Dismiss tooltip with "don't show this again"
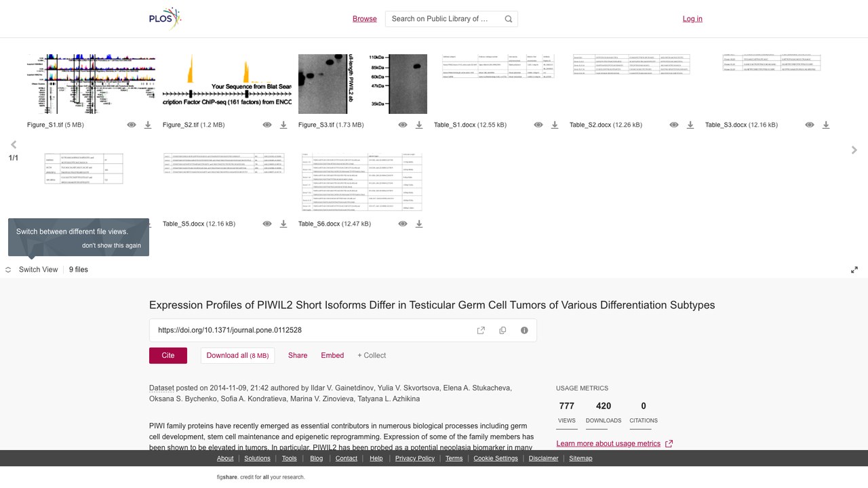 (111, 245)
